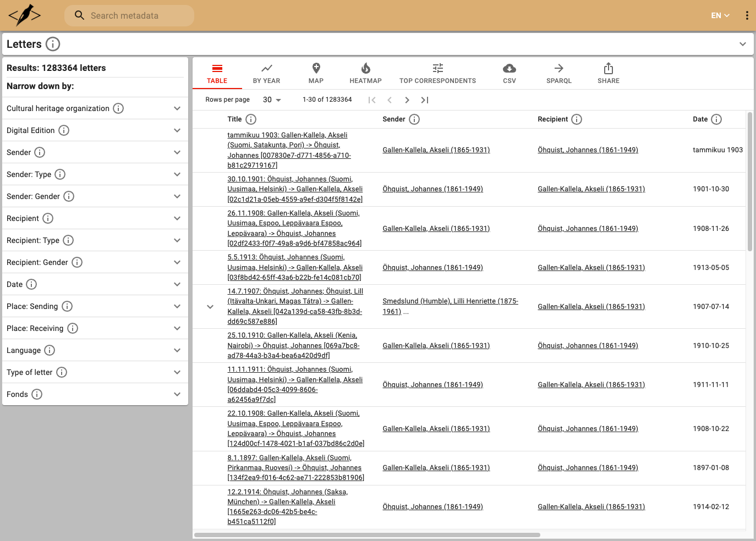The width and height of the screenshot is (756, 541).
Task: Go to next results page
Action: tap(407, 100)
